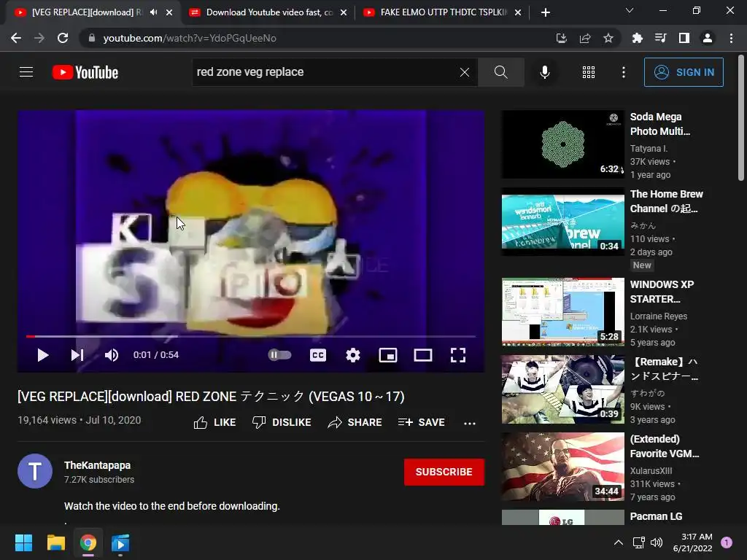This screenshot has width=747, height=560.
Task: Enable miniplayer mode
Action: point(388,355)
